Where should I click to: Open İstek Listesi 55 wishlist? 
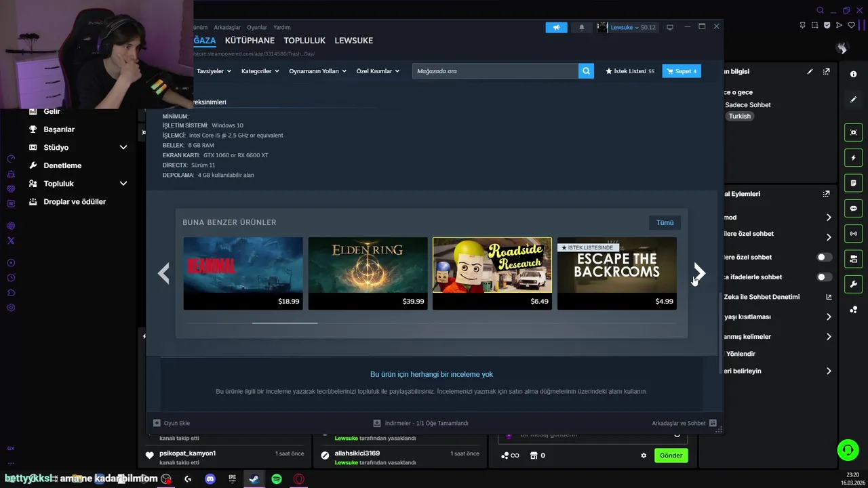630,71
